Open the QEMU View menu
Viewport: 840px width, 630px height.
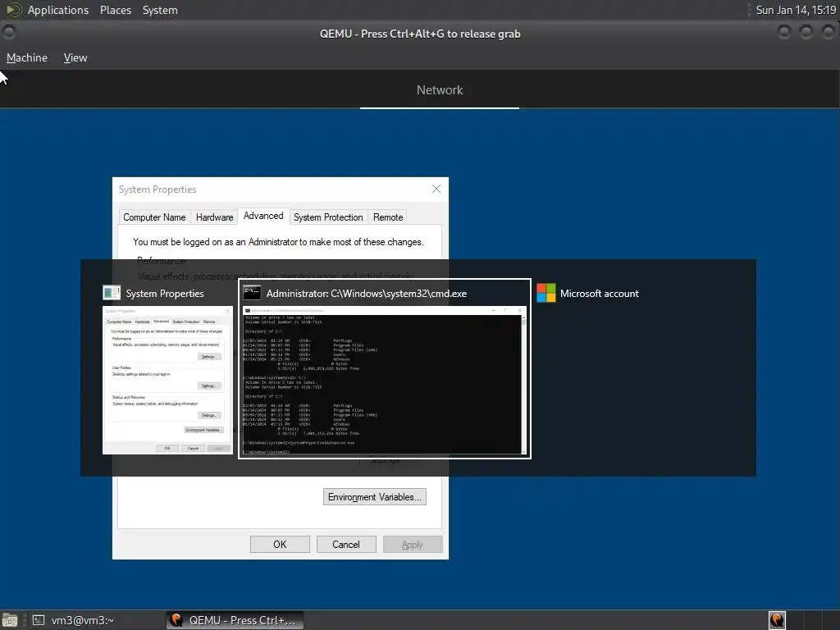75,57
